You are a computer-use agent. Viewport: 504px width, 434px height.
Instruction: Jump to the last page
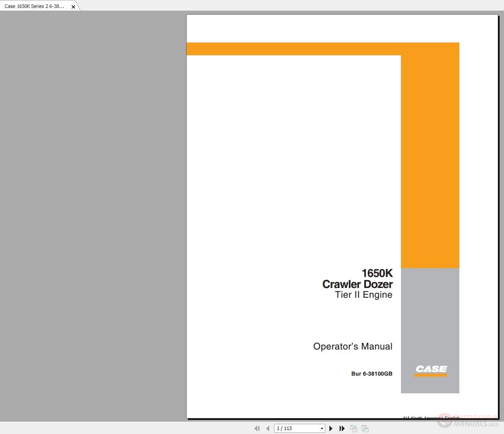pos(342,428)
